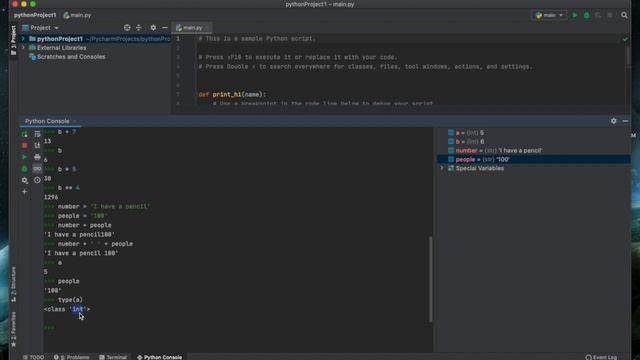Image resolution: width=640 pixels, height=360 pixels.
Task: Expand Special Variables node
Action: [x=441, y=168]
